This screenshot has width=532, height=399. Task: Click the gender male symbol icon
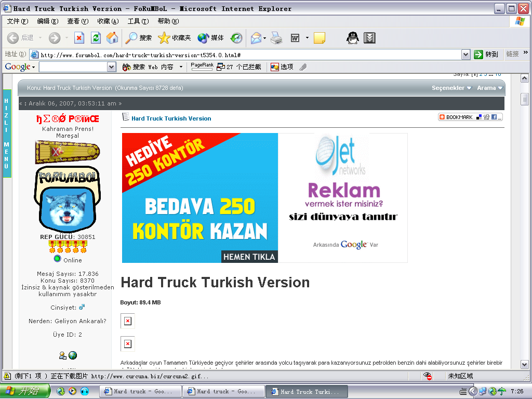(82, 307)
